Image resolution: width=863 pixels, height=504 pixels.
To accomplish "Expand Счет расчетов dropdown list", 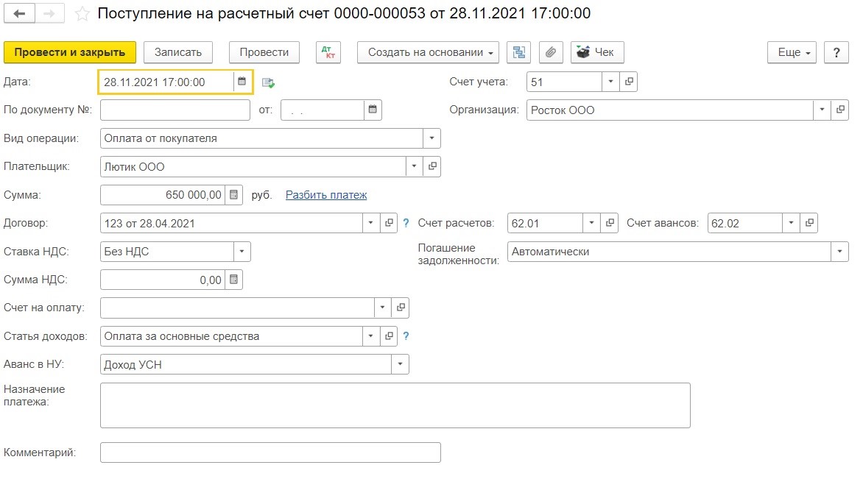I will pyautogui.click(x=592, y=223).
